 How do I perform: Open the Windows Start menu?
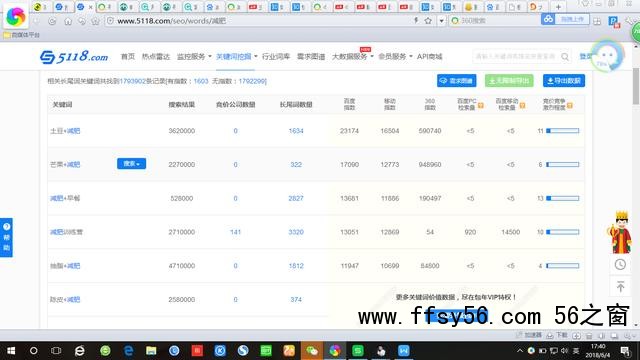(x=11, y=351)
